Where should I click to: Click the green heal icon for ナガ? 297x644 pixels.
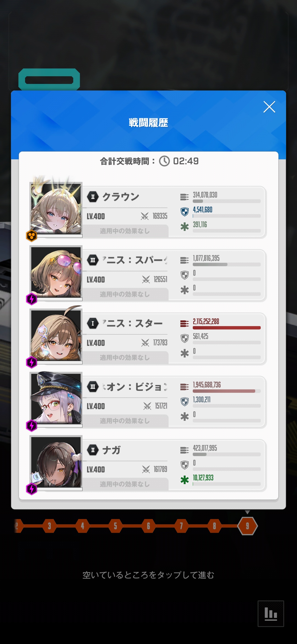coord(185,480)
